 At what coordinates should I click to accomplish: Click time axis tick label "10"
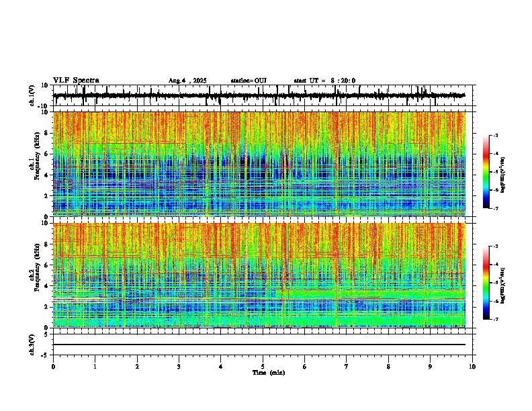[x=472, y=367]
